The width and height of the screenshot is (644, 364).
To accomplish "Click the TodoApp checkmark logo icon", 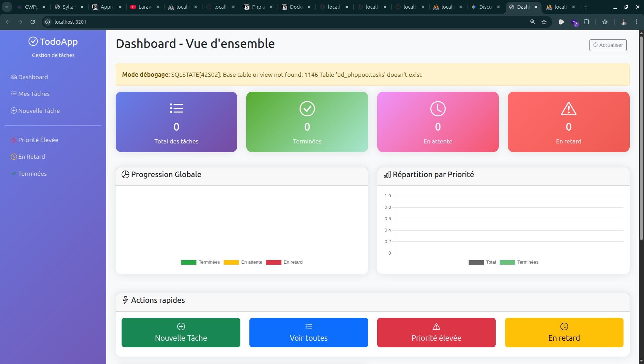I will coord(33,42).
